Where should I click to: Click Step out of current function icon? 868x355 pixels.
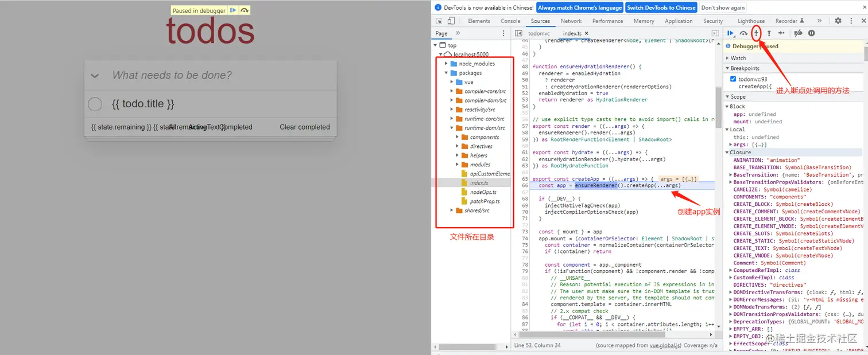click(x=769, y=33)
